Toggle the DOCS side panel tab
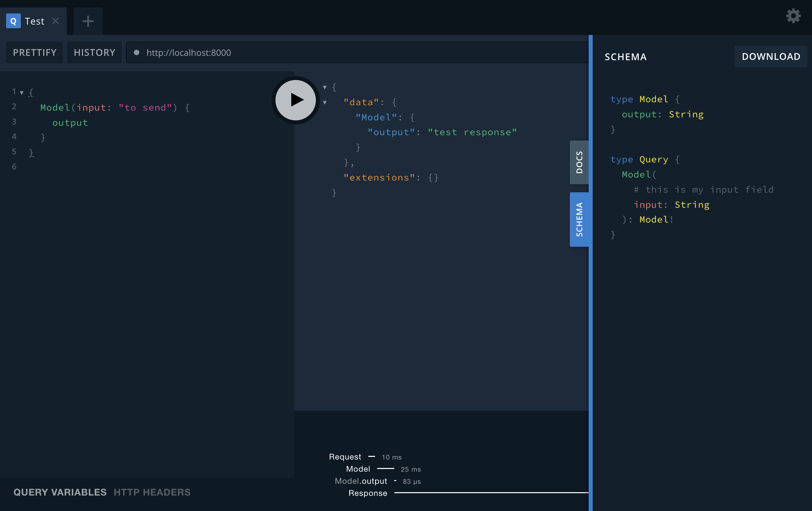812x511 pixels. (579, 162)
